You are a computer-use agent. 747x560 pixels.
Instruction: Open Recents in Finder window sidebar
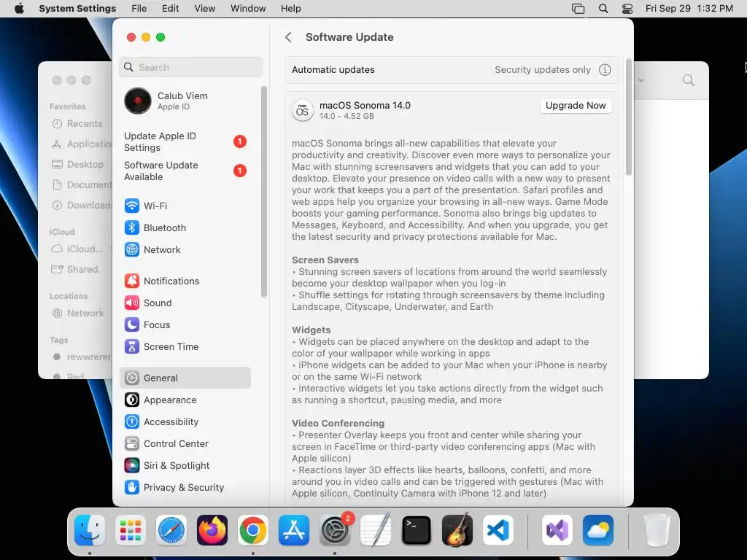pyautogui.click(x=77, y=124)
